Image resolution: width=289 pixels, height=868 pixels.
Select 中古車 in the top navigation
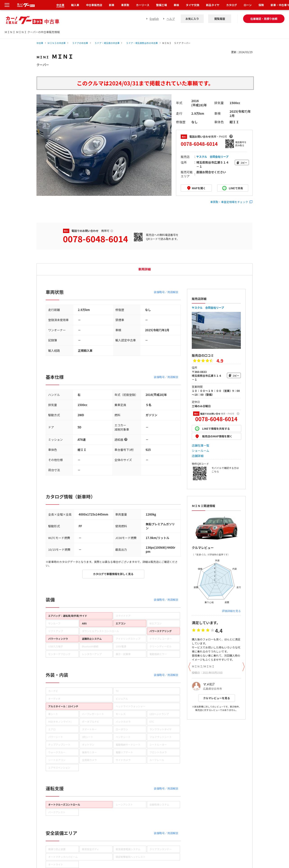click(x=60, y=5)
